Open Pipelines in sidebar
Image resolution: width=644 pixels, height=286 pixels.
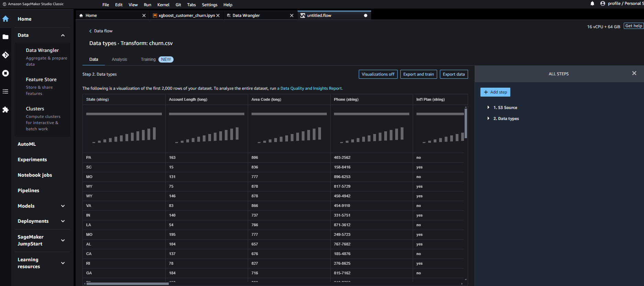coord(29,190)
